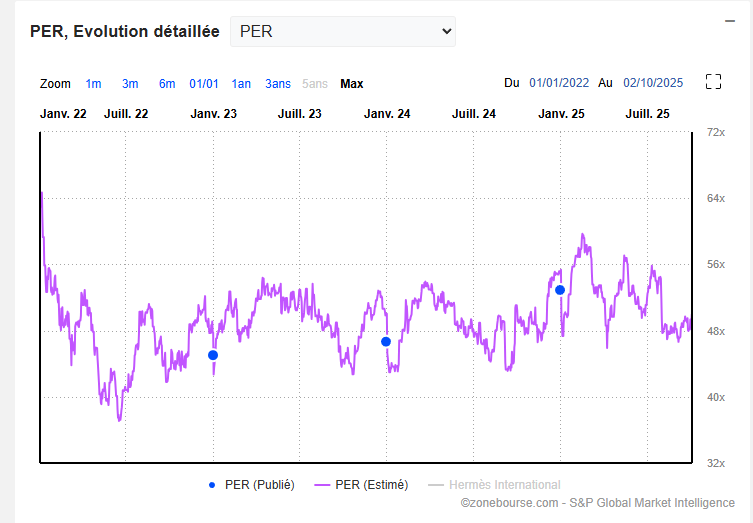Edit the end date 02/10/2025
The image size is (753, 523).
tap(653, 84)
